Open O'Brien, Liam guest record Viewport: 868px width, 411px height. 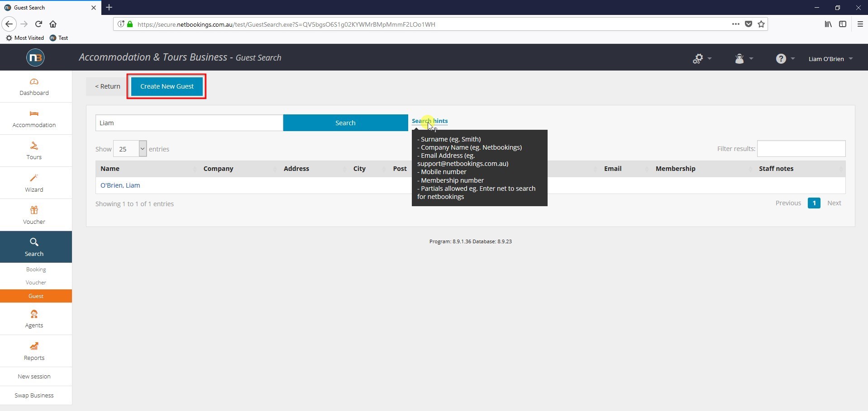click(120, 185)
